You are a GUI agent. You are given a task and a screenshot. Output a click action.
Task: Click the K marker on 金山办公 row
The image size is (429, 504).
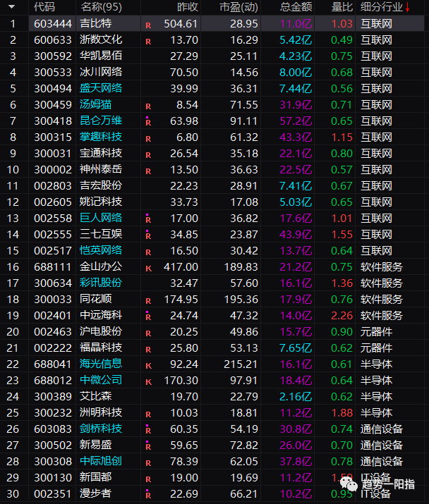point(148,269)
